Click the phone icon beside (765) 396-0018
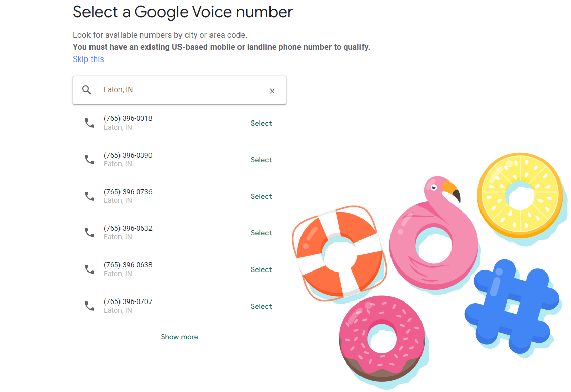Image resolution: width=571 pixels, height=392 pixels. click(x=90, y=123)
